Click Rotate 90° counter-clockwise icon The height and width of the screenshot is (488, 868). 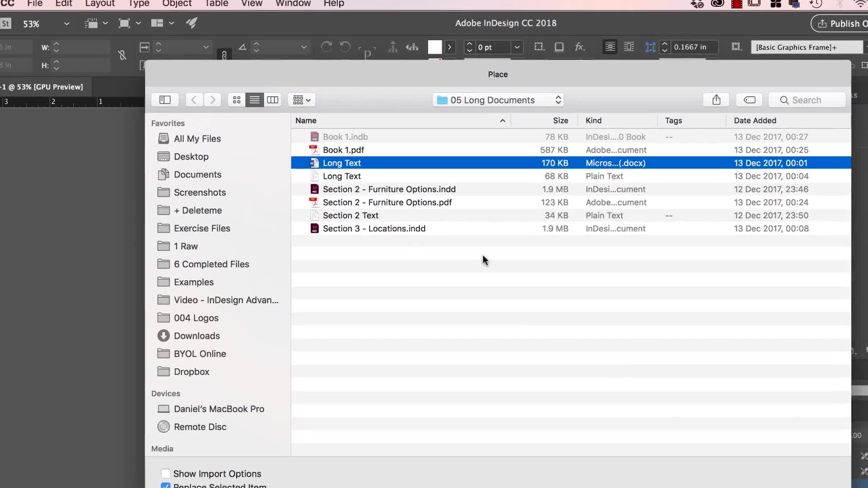[345, 47]
